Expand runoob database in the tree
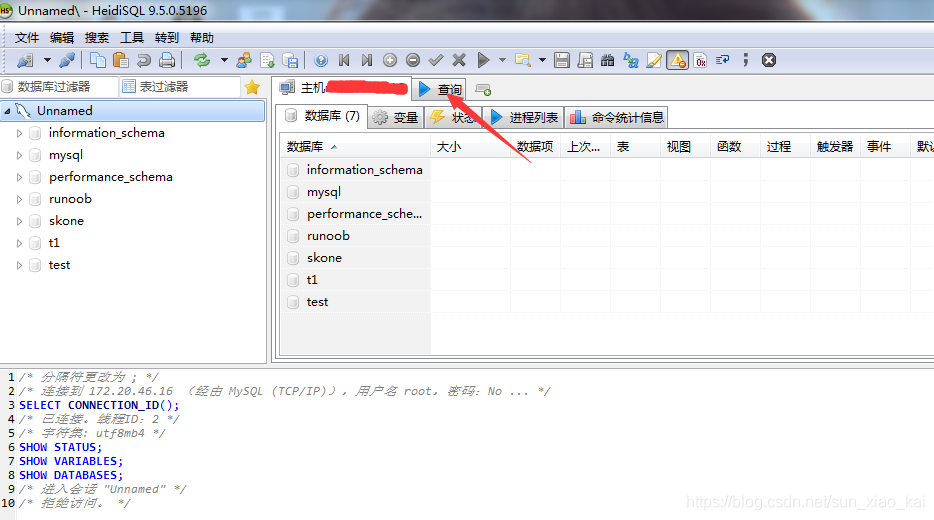The width and height of the screenshot is (934, 520). (x=19, y=200)
